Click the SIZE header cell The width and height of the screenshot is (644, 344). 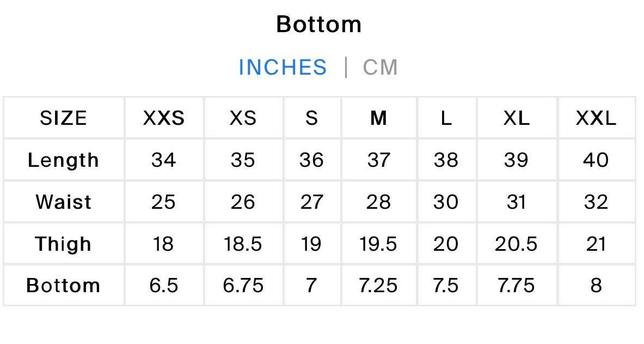click(63, 118)
